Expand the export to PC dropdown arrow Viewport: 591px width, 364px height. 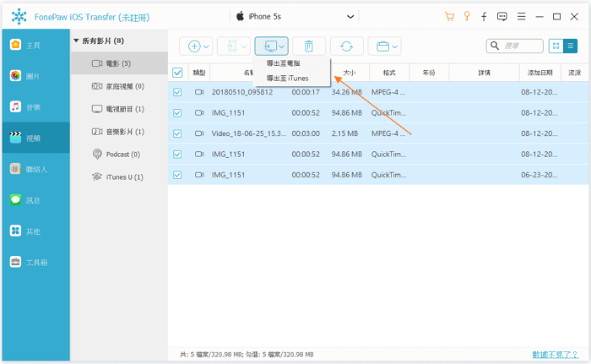(x=281, y=46)
